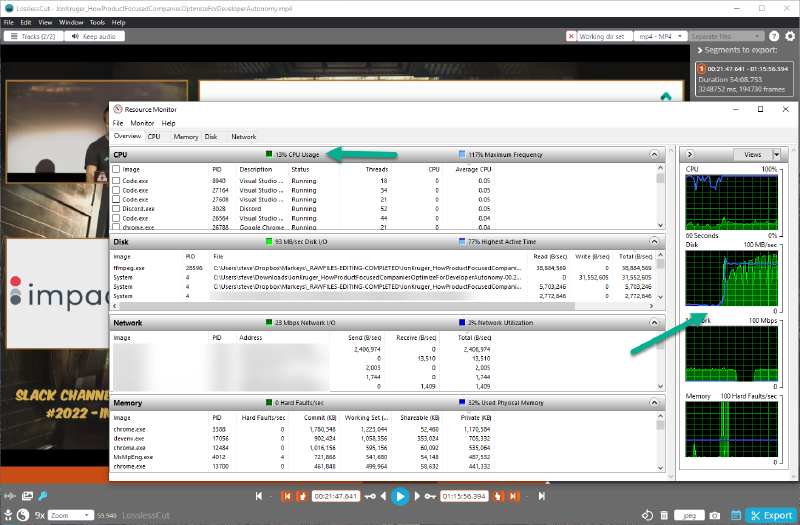
Task: Switch to Memory tab
Action: pos(186,137)
